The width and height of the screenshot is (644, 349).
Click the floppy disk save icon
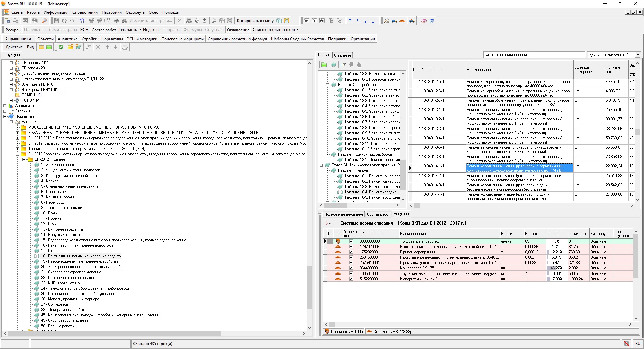[x=57, y=21]
